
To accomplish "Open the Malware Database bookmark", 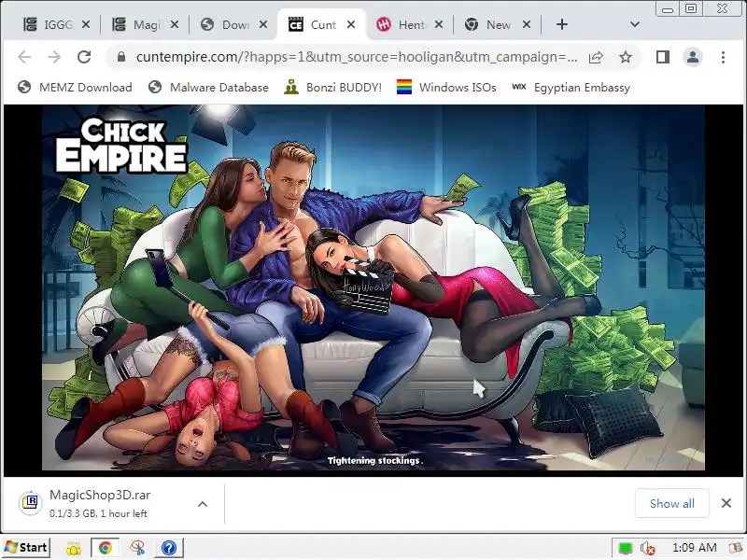I will pyautogui.click(x=208, y=88).
